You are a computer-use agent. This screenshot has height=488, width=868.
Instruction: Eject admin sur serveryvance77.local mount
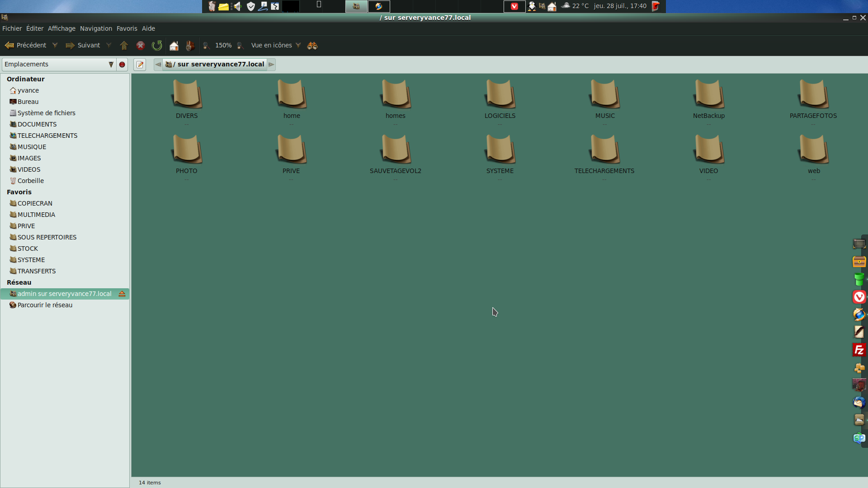click(122, 294)
